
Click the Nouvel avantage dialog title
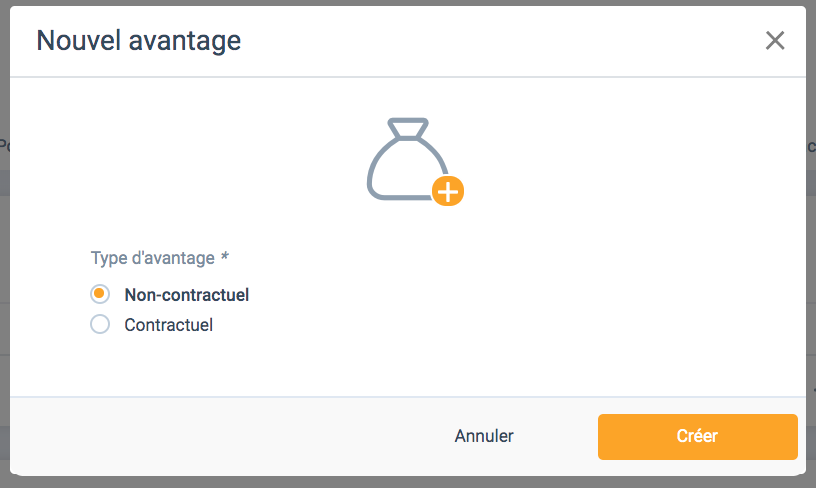pos(138,41)
